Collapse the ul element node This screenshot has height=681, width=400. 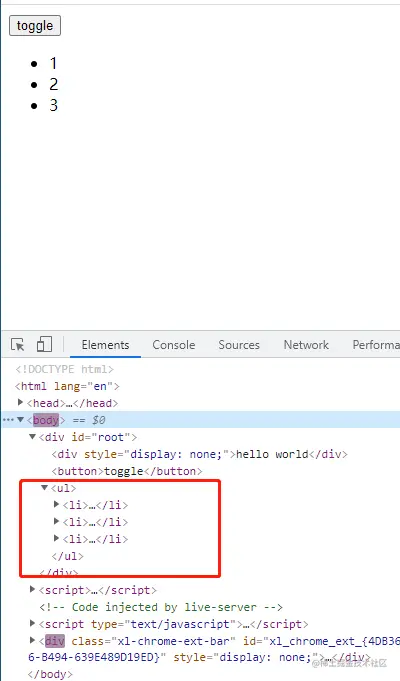[44, 488]
